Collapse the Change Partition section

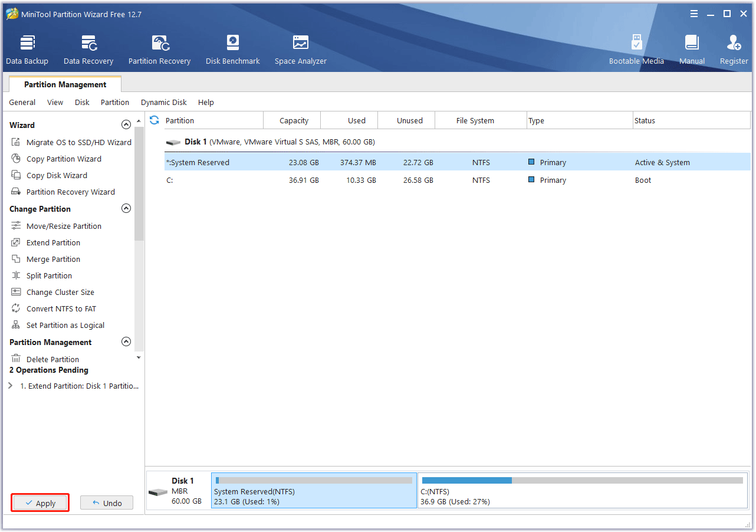point(126,208)
